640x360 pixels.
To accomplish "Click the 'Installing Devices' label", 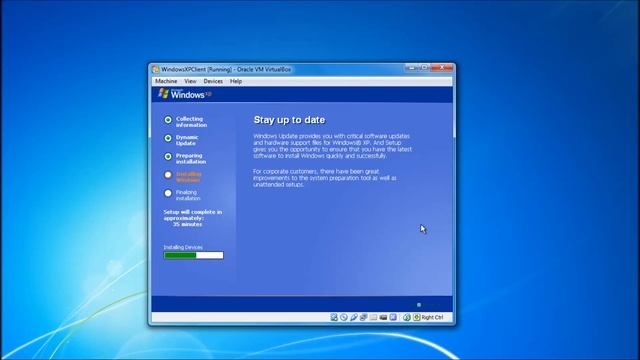I will (183, 247).
